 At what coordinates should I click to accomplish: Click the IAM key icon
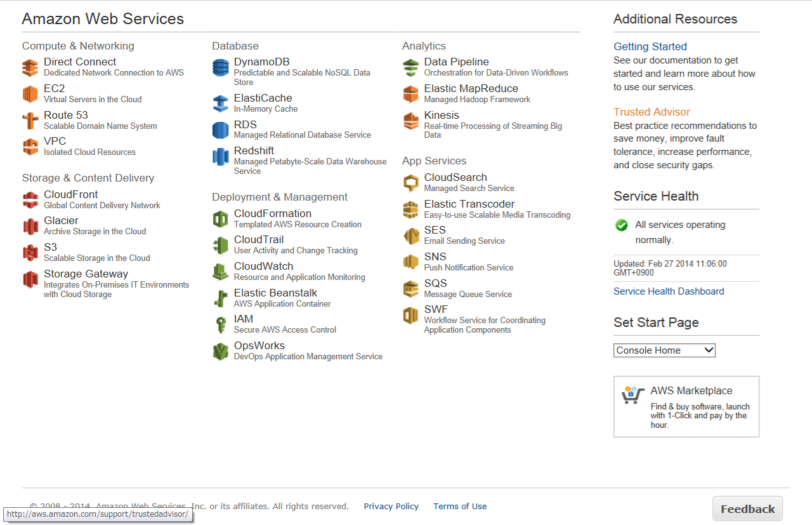click(x=220, y=324)
